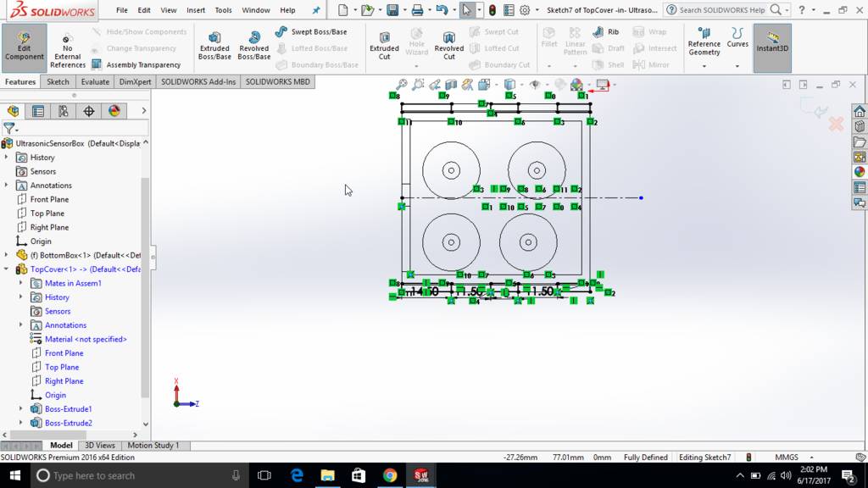Collapse the TopCover<1> component
This screenshot has width=868, height=488.
(x=7, y=269)
